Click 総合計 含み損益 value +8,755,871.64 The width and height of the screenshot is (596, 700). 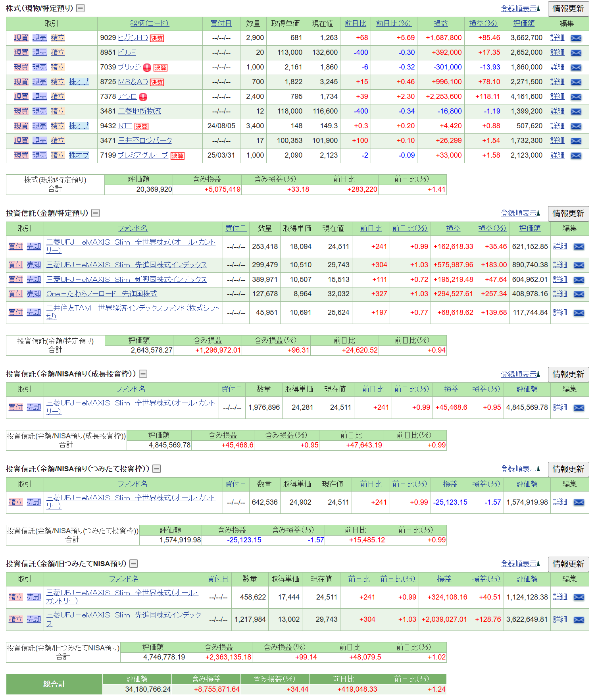tap(217, 689)
